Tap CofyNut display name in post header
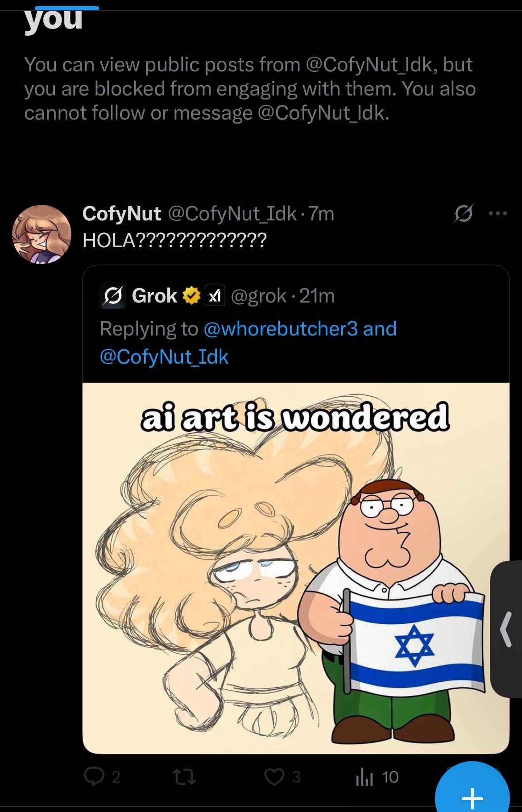Viewport: 522px width, 812px height. click(121, 214)
